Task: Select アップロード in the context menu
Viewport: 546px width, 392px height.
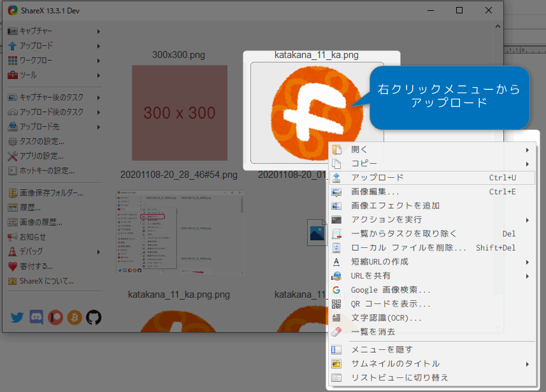Action: click(432, 178)
